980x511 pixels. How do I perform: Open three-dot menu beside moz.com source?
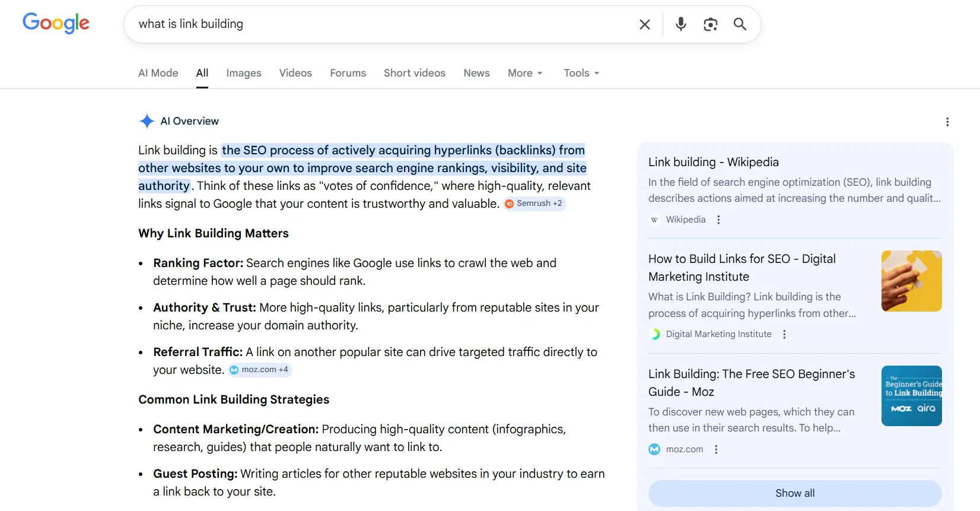pyautogui.click(x=716, y=449)
